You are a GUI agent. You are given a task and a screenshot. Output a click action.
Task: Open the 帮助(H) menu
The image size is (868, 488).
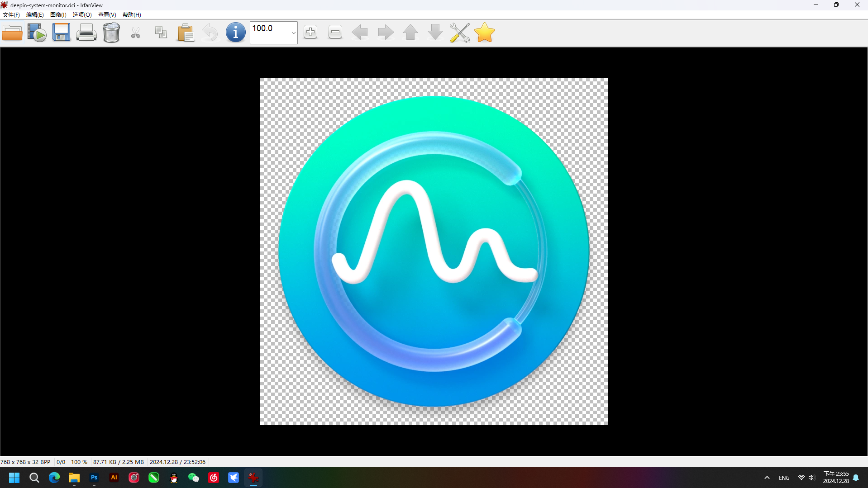(132, 15)
